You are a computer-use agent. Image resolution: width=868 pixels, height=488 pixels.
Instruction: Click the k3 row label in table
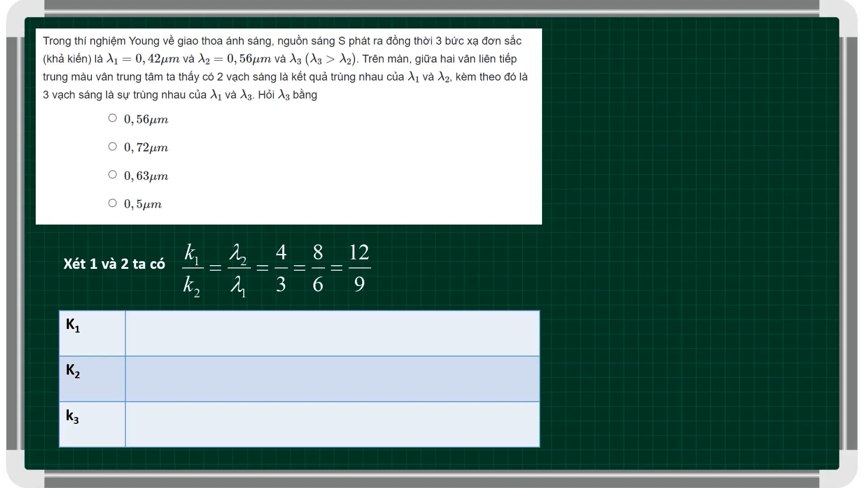pos(92,424)
